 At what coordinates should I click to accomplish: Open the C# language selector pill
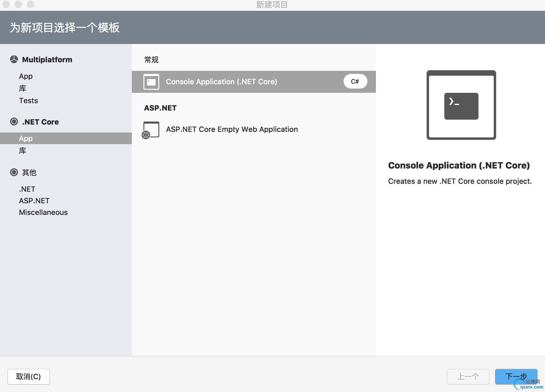355,82
